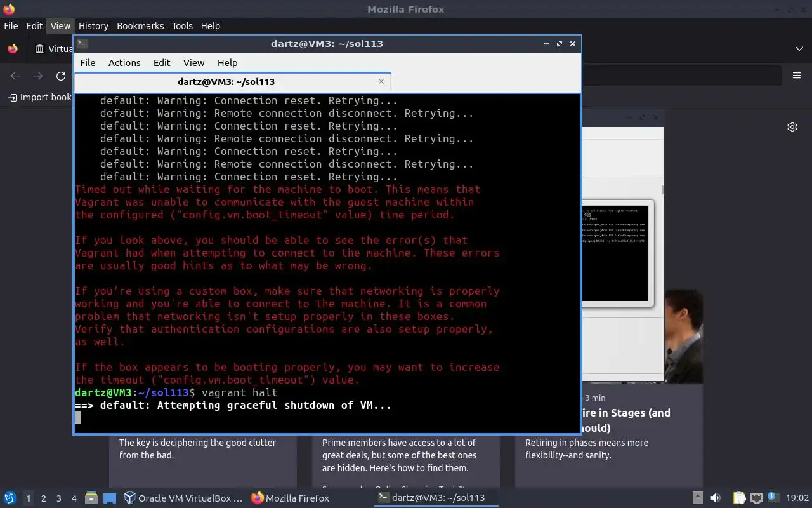
Task: Select the dartz@VM3: ~/sol113 terminal tab
Action: (232, 82)
